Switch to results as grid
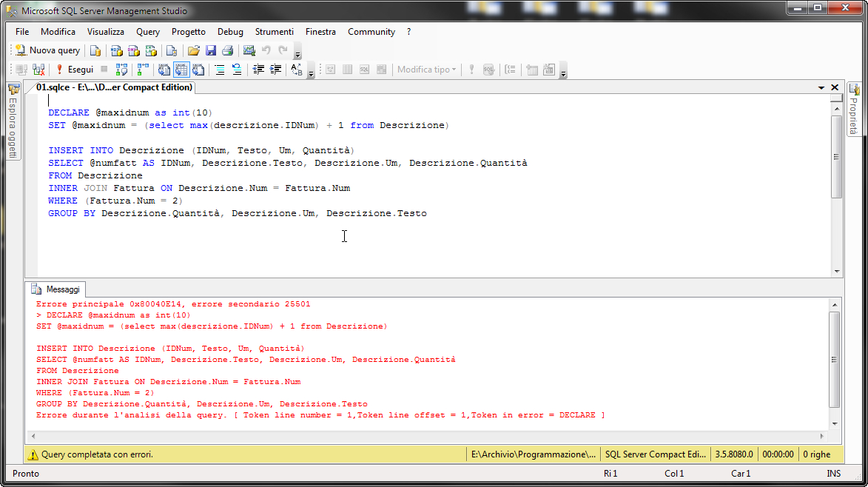This screenshot has width=868, height=487. tap(181, 70)
